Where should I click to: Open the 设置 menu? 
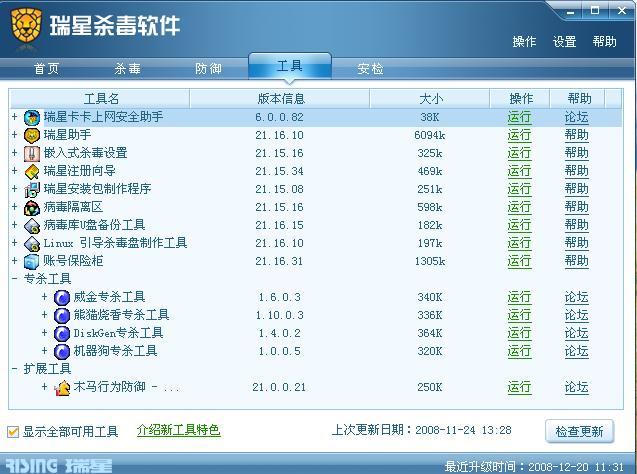click(564, 41)
